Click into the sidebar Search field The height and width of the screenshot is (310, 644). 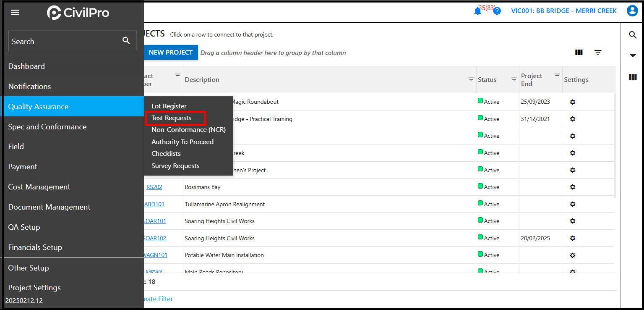[63, 41]
